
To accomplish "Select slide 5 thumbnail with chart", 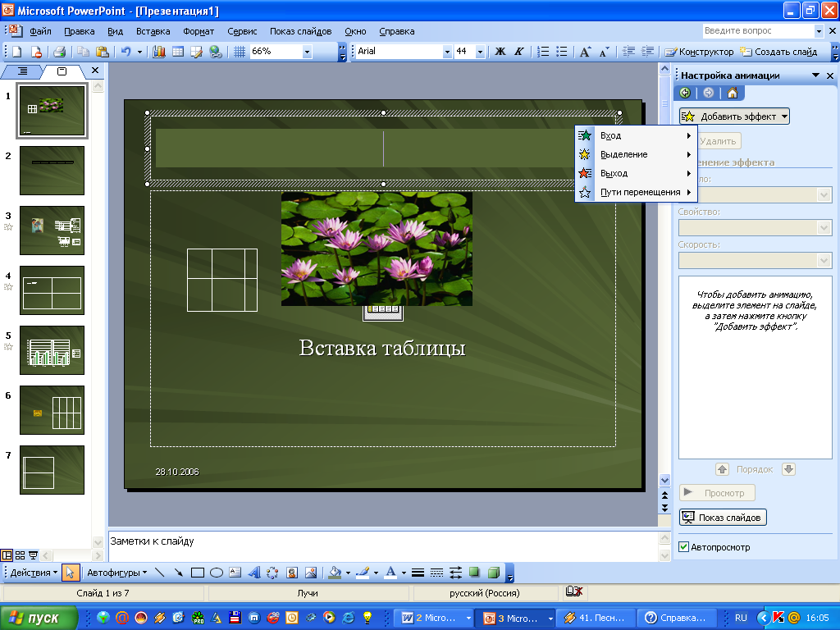I will tap(52, 350).
